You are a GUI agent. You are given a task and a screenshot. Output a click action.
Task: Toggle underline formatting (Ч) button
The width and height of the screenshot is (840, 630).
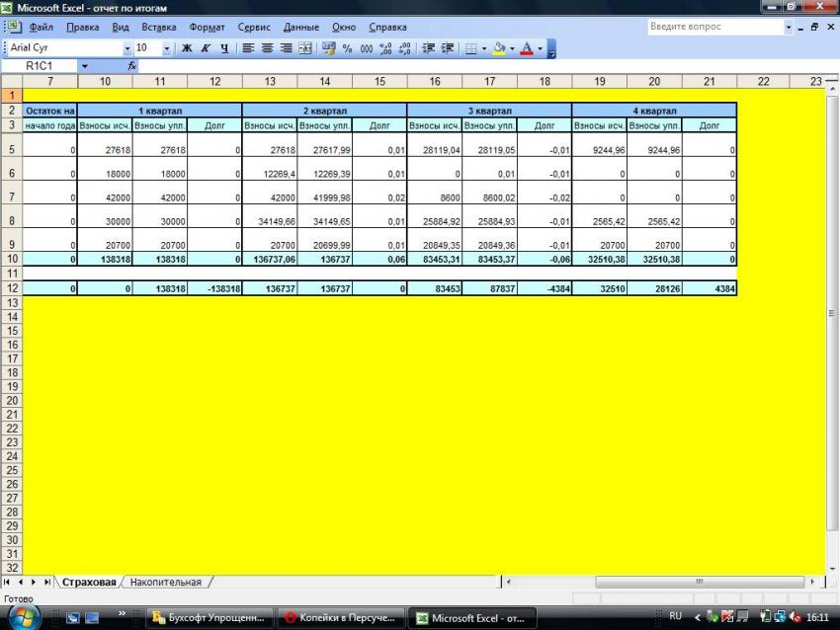click(x=224, y=47)
